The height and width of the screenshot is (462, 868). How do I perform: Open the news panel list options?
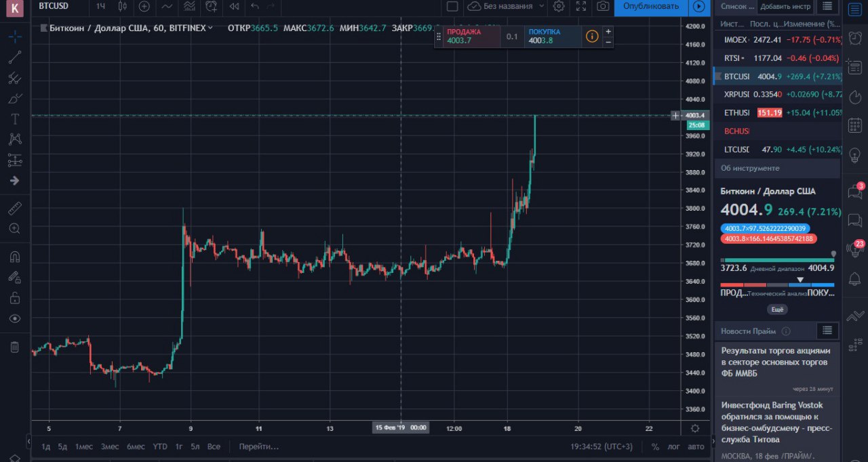[x=827, y=331]
